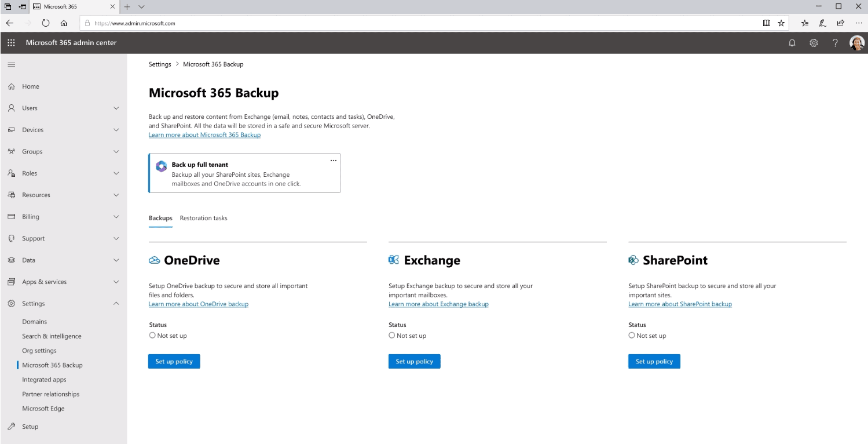
Task: Click the Billing card icon in sidebar
Action: pos(11,217)
